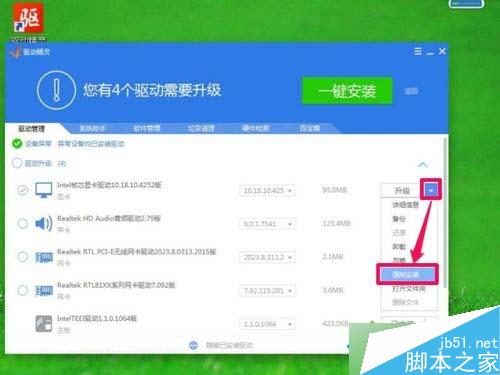
Task: Click the green check status icon beside 设备异常
Action: (x=17, y=144)
